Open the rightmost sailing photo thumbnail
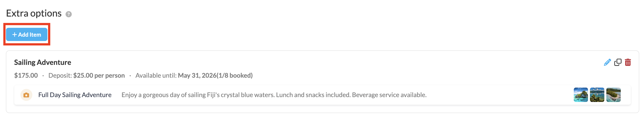The image size is (644, 124). click(613, 95)
